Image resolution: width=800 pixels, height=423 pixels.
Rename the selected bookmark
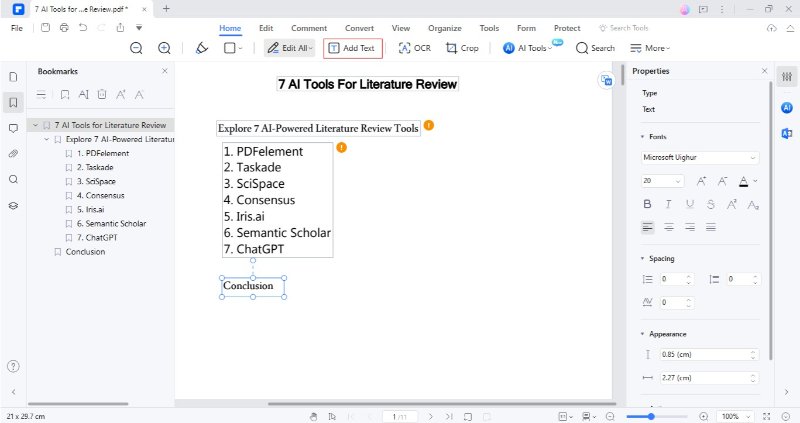click(x=84, y=94)
